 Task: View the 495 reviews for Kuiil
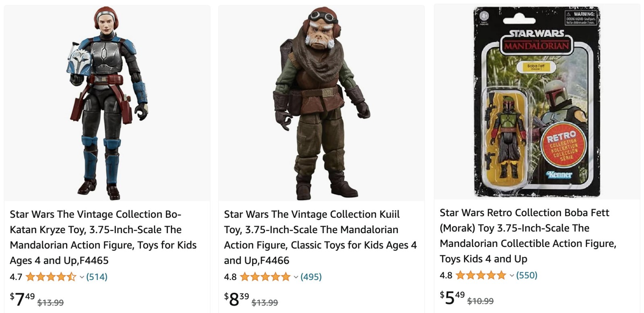[311, 277]
